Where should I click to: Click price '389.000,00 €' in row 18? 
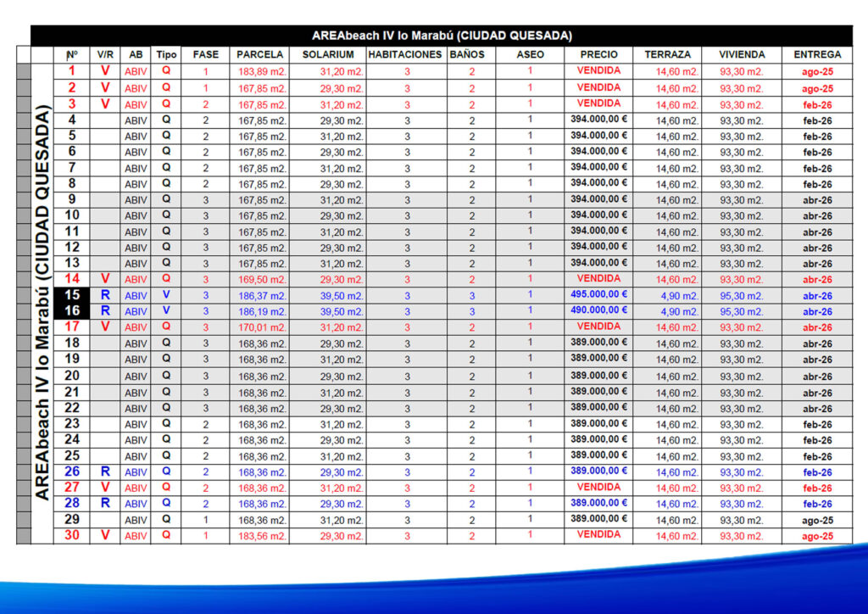point(598,342)
